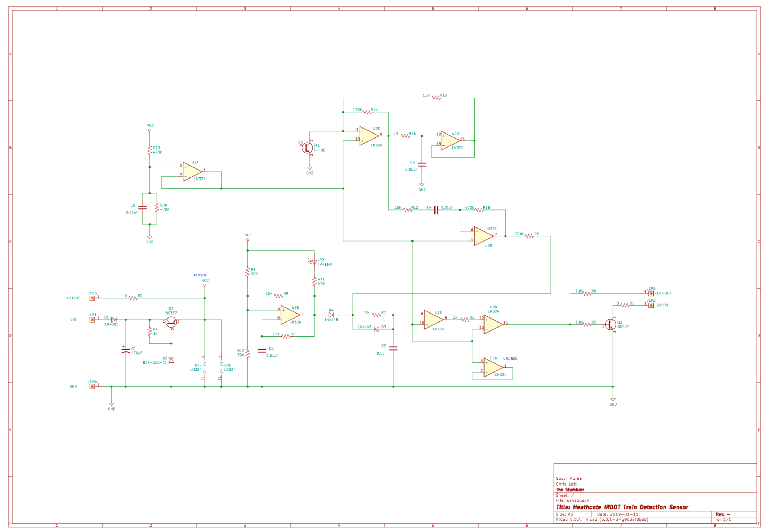Select the C2 0.1uF capacitor symbol
This screenshot has width=768, height=532.
click(x=393, y=348)
